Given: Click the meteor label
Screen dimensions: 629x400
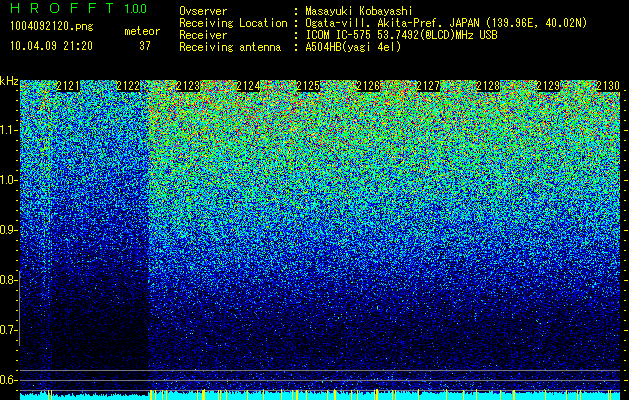Looking at the screenshot, I should 142,31.
